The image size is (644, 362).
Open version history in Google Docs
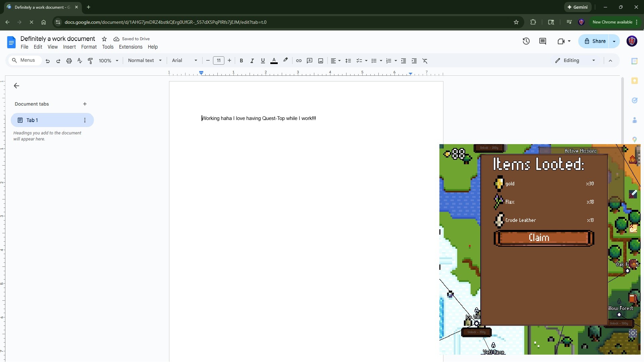coord(526,41)
